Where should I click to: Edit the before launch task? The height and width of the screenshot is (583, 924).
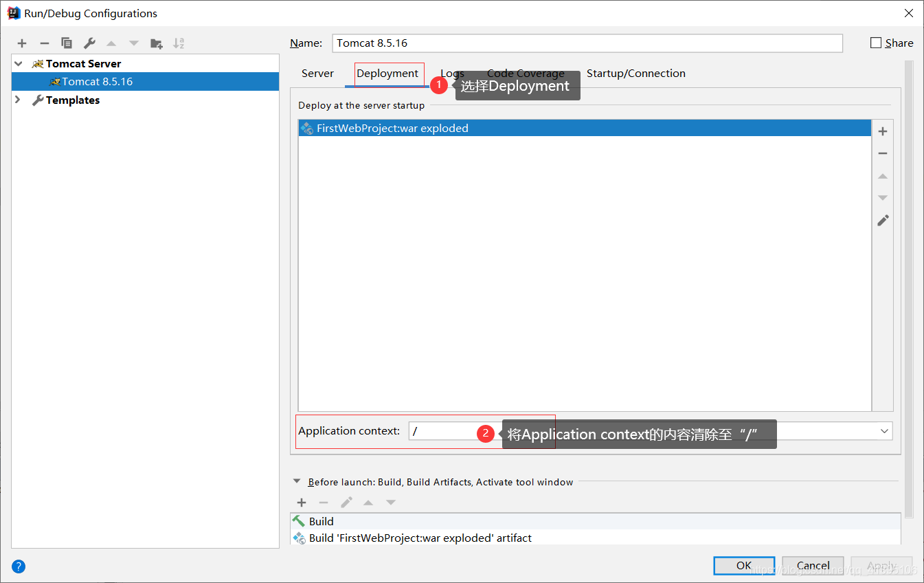pyautogui.click(x=346, y=503)
